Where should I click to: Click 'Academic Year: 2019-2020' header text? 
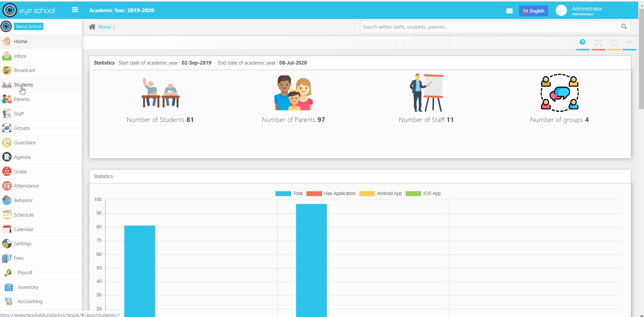(x=122, y=10)
